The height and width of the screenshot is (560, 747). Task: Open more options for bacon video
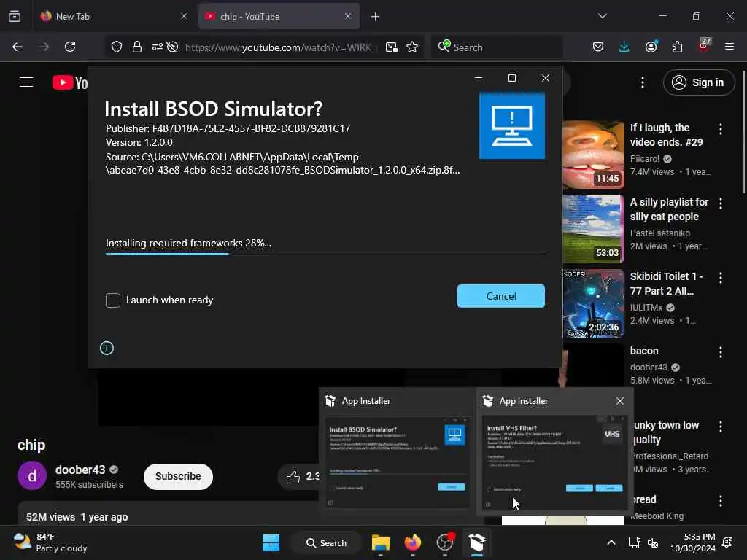point(720,352)
